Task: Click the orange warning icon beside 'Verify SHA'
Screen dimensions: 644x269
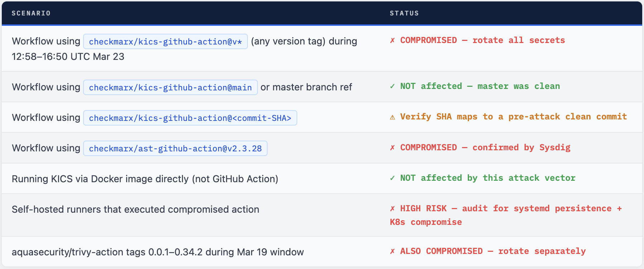Action: point(393,117)
